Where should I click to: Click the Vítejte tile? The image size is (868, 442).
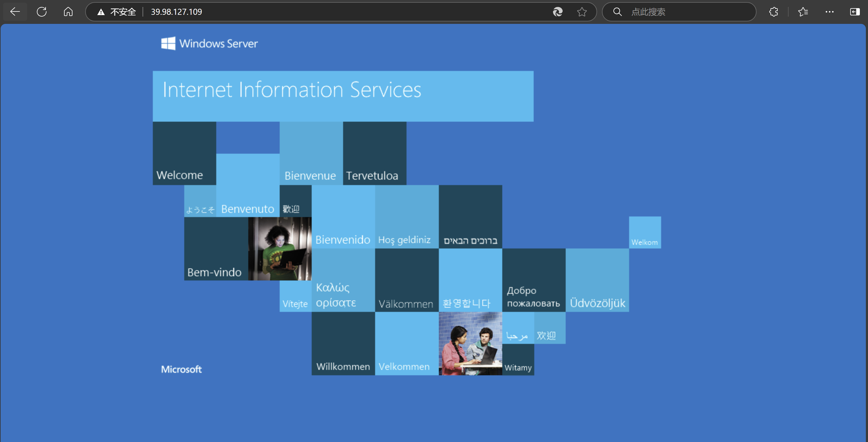coord(295,296)
